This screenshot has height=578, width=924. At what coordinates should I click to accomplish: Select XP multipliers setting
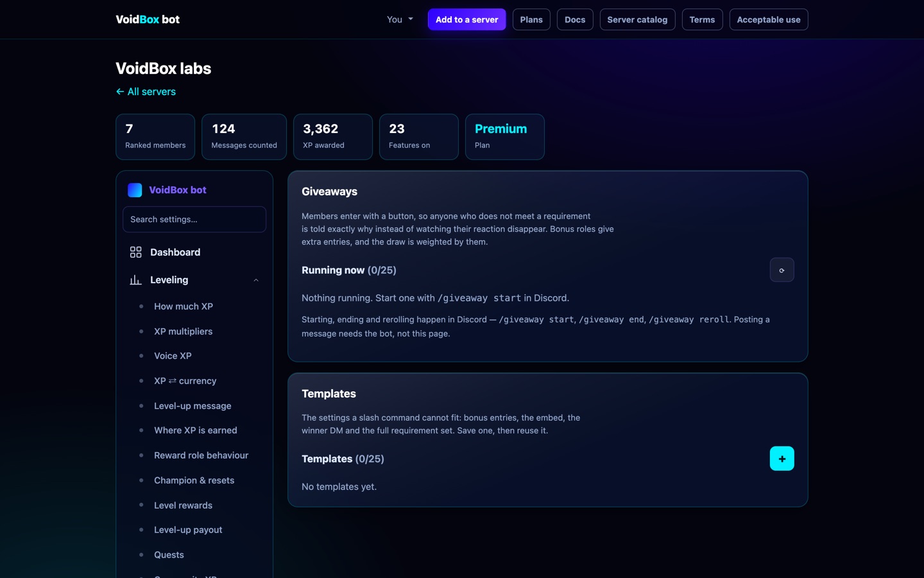pos(183,331)
